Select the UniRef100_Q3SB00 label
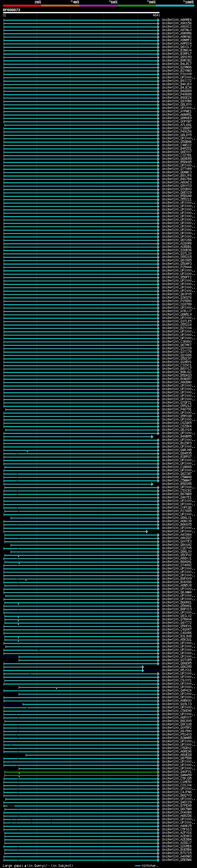 coord(176,189)
